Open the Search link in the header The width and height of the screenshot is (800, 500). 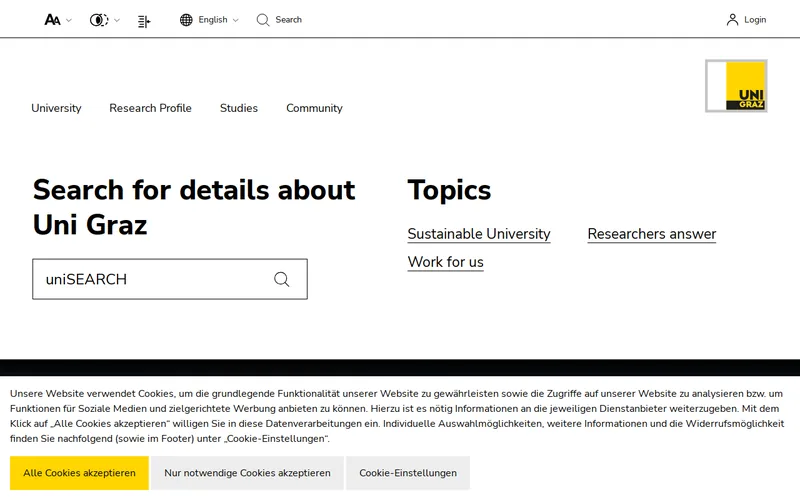click(288, 20)
